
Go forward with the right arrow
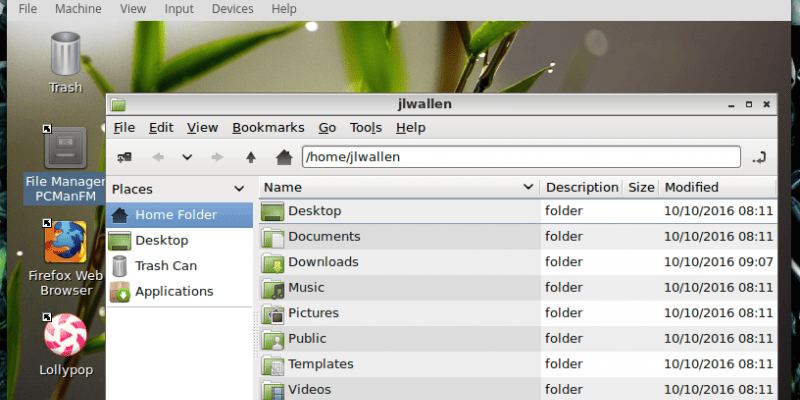(217, 157)
